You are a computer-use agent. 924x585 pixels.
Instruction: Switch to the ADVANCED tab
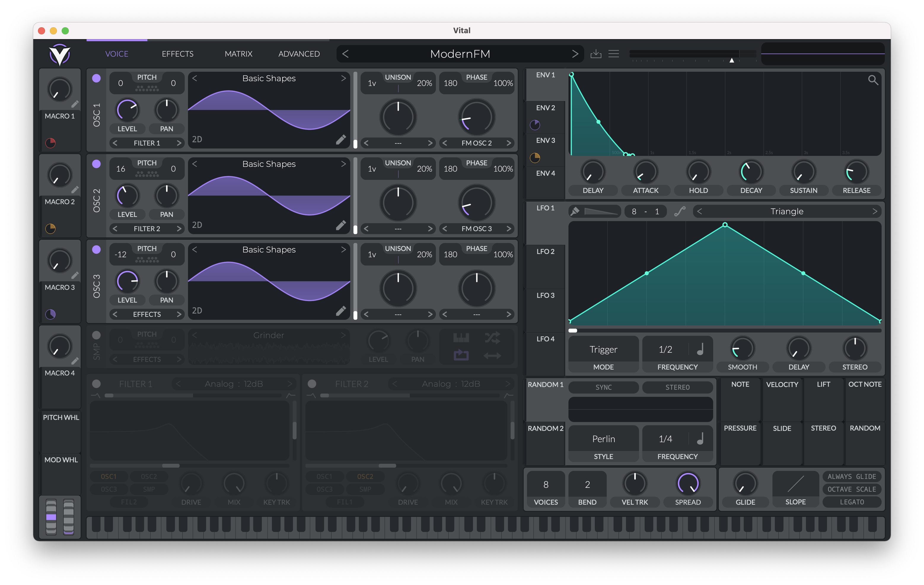(x=299, y=54)
